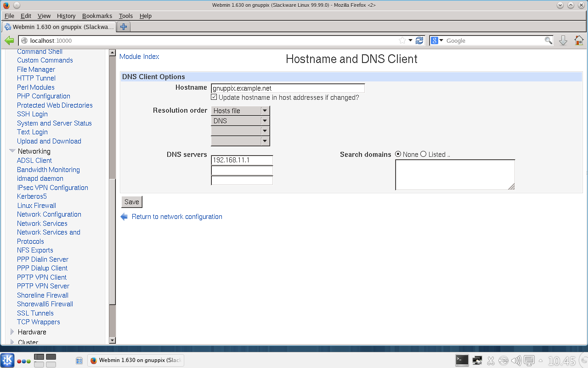588x368 pixels.
Task: Open the fourth empty resolution order dropdown
Action: (x=240, y=141)
